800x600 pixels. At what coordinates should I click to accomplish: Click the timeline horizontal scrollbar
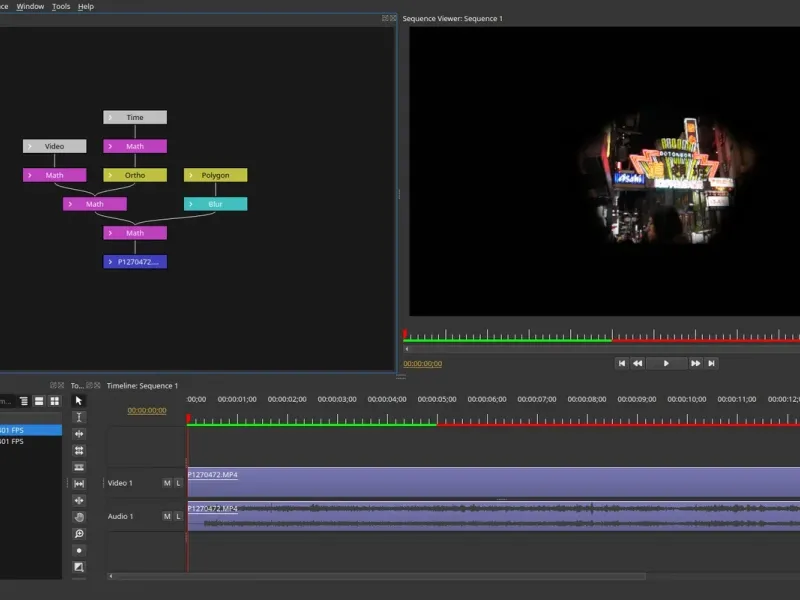(380, 576)
